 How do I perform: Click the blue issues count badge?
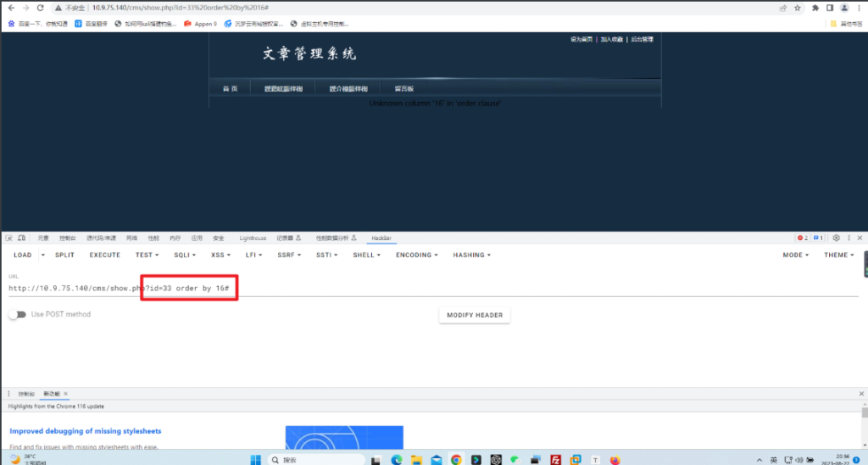818,238
